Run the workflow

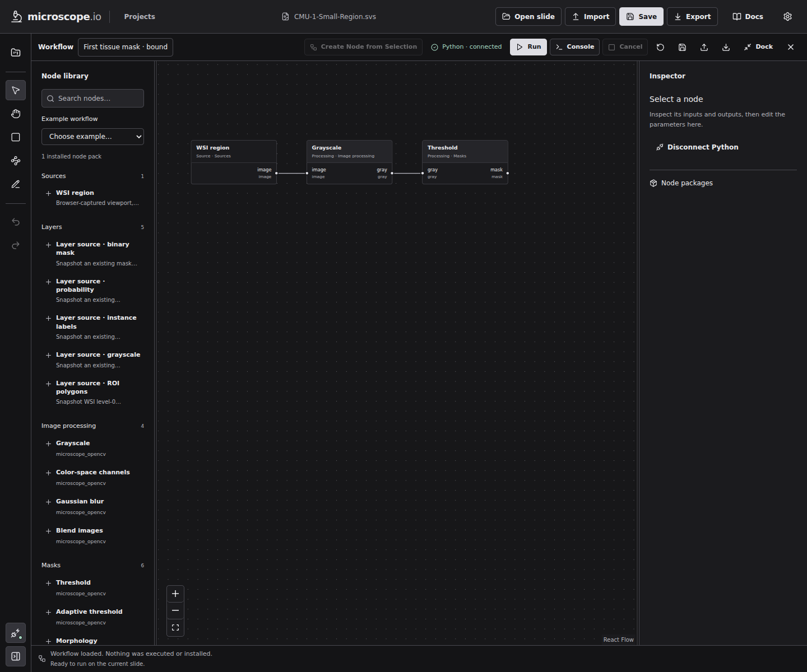click(x=528, y=47)
